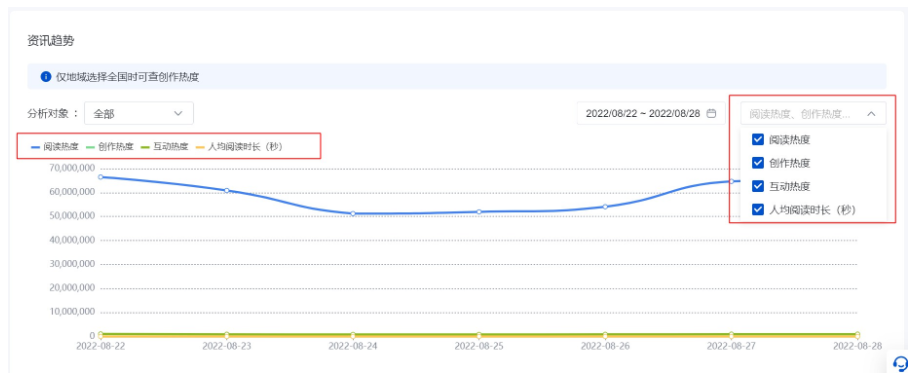Click the 2022-08-22 reading heat data point
The height and width of the screenshot is (389, 915).
click(x=100, y=177)
